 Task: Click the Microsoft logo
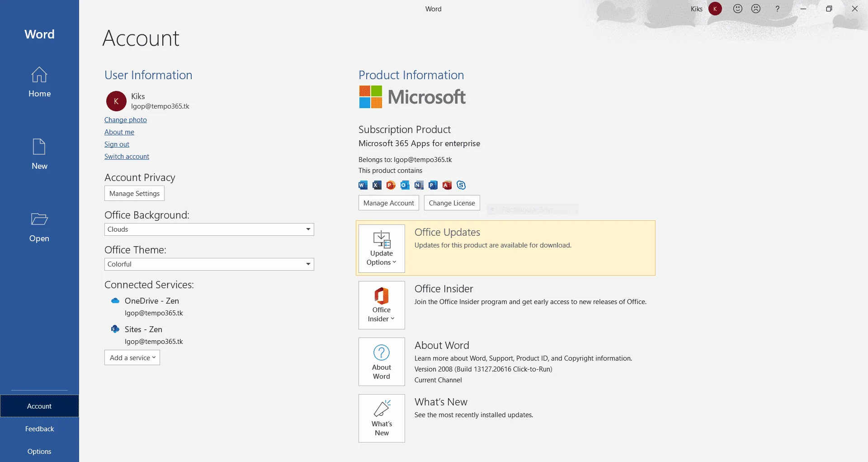(412, 97)
